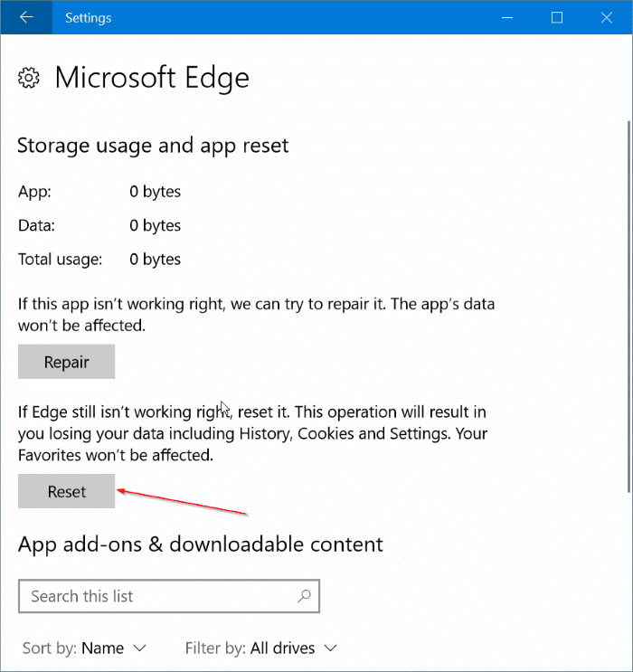Focus the Search this list field
Viewport: 633px width, 672px height.
[169, 596]
